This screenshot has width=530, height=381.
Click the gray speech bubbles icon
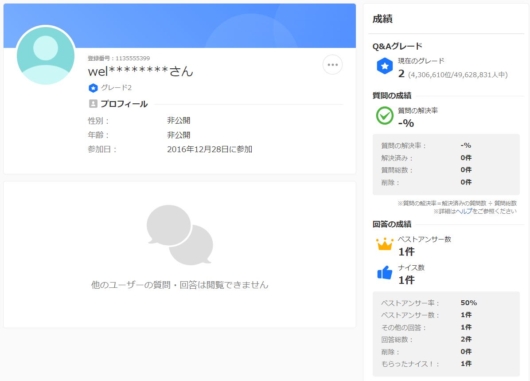click(179, 235)
